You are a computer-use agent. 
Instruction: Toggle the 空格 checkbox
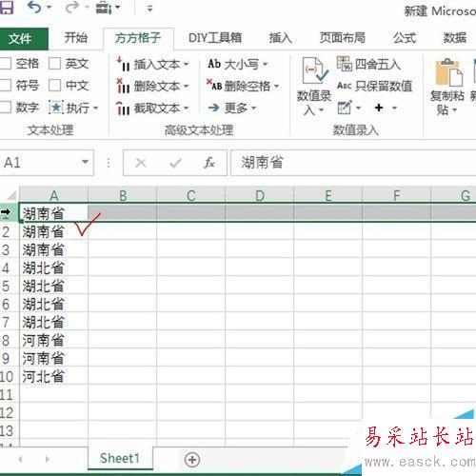tap(6, 64)
